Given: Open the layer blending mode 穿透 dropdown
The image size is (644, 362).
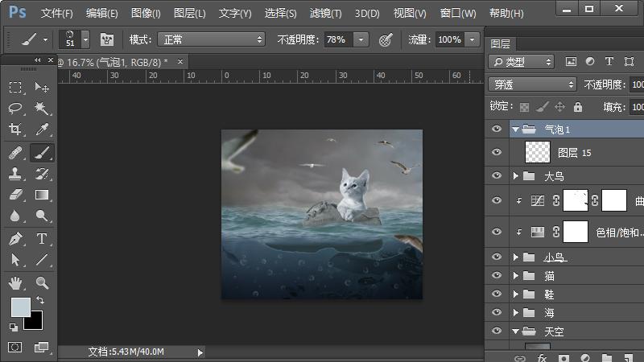Looking at the screenshot, I should coord(532,84).
